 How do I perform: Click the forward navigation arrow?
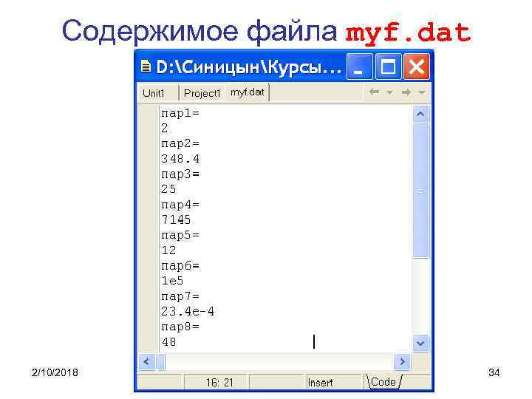point(406,92)
